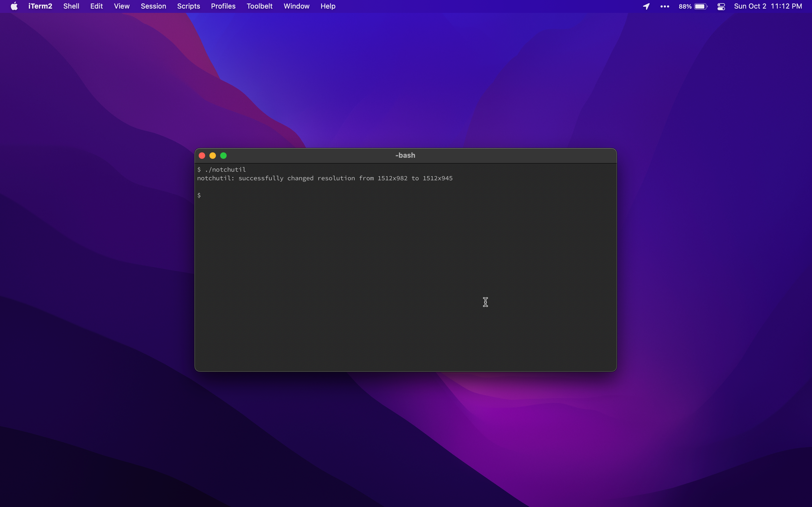Open Control Center icon
The width and height of the screenshot is (812, 507).
(x=721, y=6)
